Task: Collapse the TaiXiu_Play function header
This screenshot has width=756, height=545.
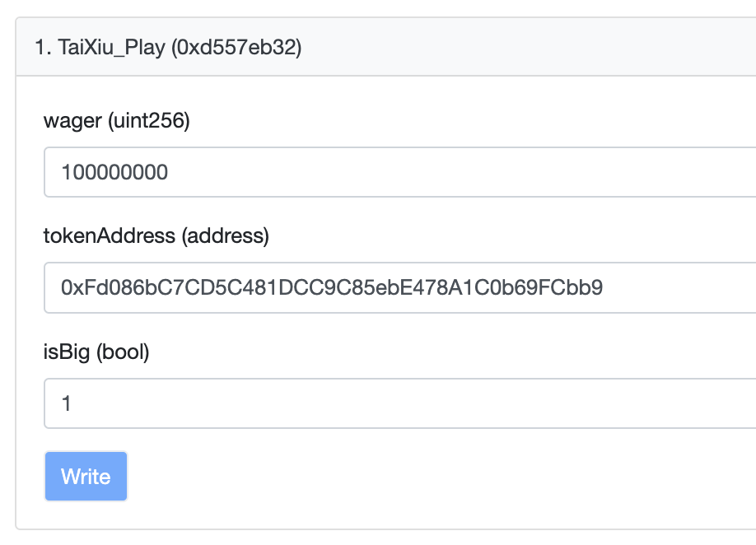Action: 168,48
